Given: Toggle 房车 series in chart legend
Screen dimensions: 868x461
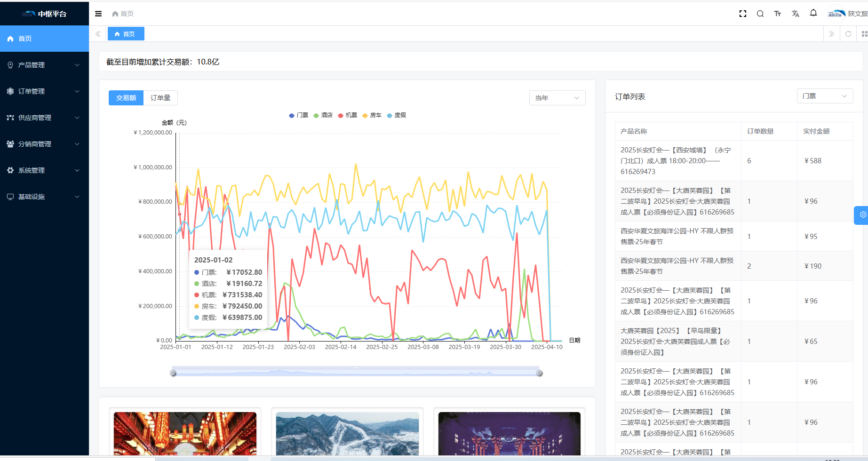Looking at the screenshot, I should click(x=372, y=115).
